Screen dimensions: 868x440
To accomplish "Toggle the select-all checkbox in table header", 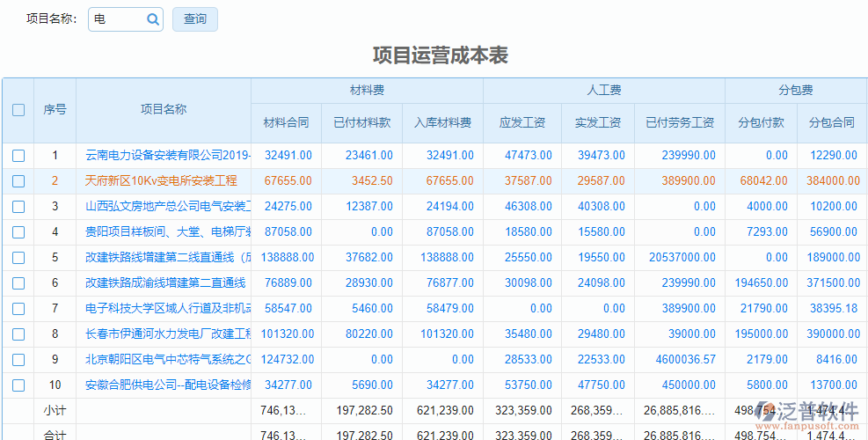I will (x=18, y=110).
